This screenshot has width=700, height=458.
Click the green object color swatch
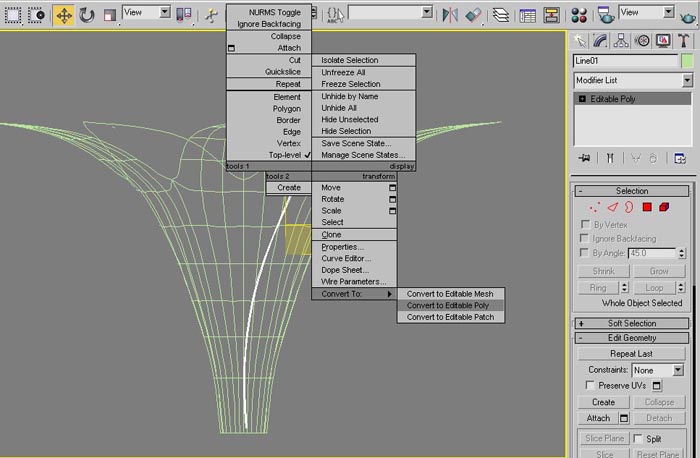(687, 61)
